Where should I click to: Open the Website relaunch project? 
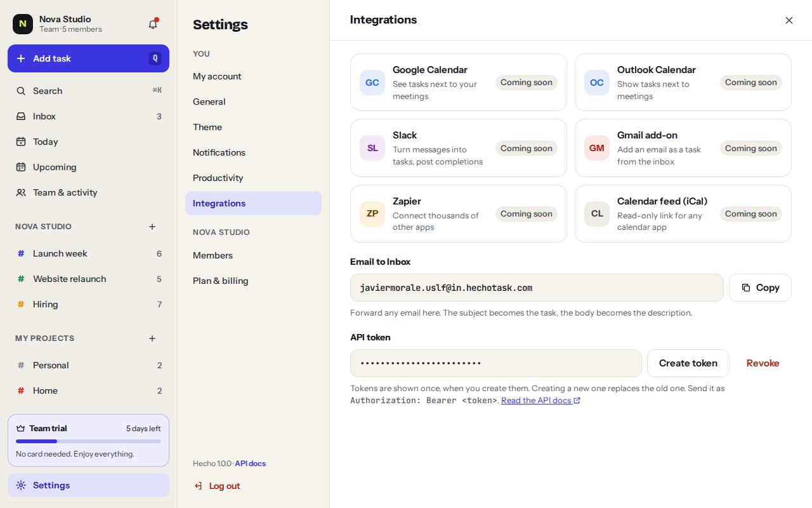point(88,279)
